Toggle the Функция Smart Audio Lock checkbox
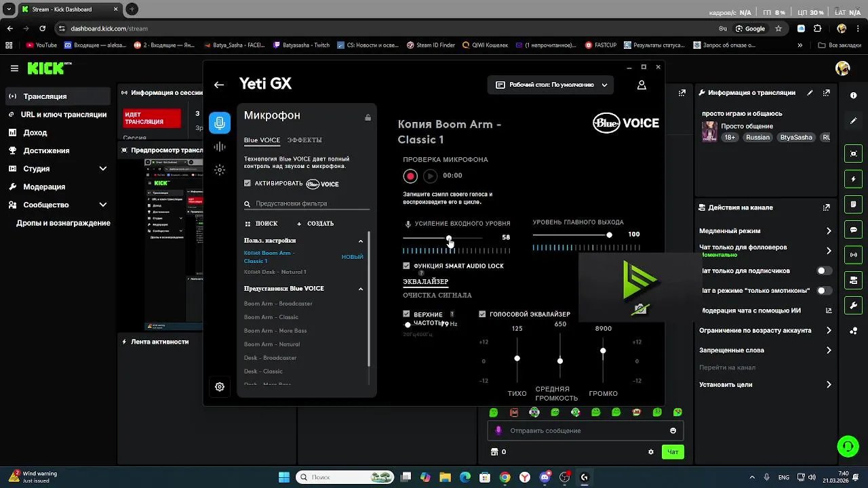 click(x=406, y=266)
